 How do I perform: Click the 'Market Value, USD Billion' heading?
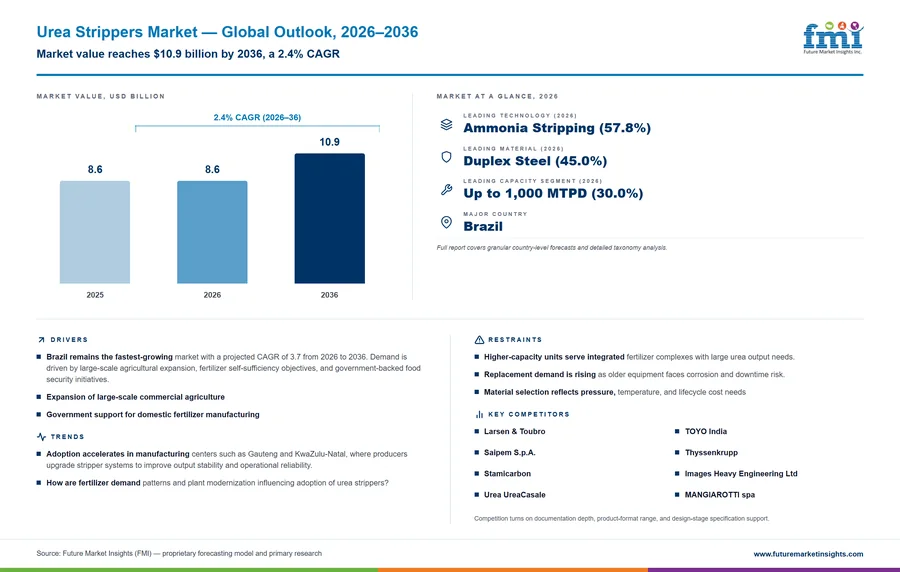[101, 96]
